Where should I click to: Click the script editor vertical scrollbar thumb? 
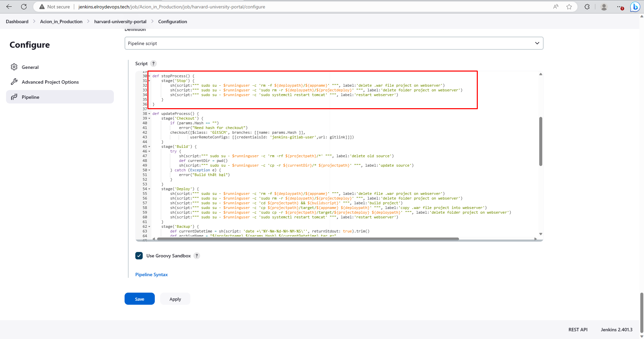[x=541, y=141]
